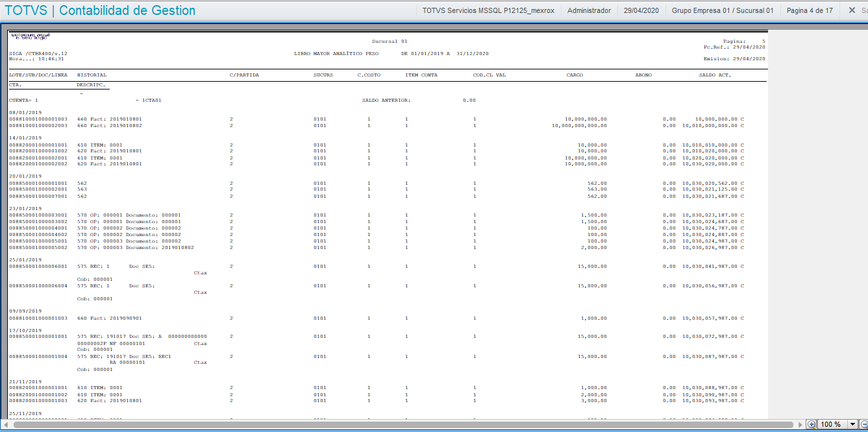Click the CARGO column header
This screenshot has height=432, width=868.
pyautogui.click(x=575, y=75)
